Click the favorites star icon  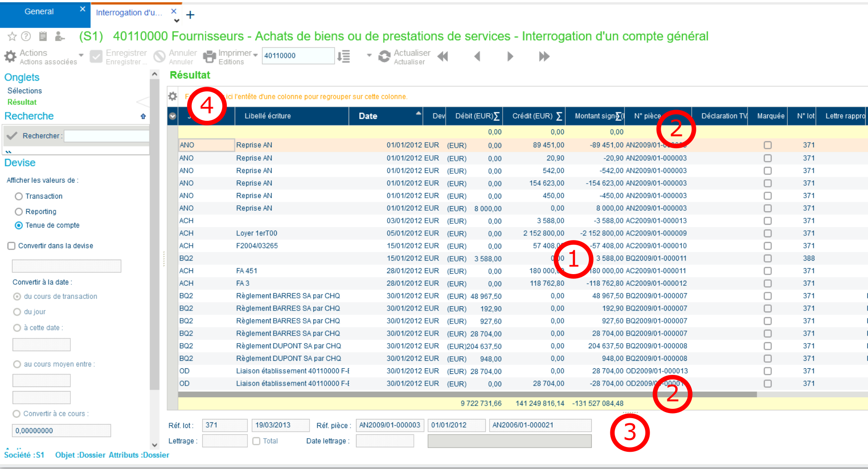[x=12, y=36]
